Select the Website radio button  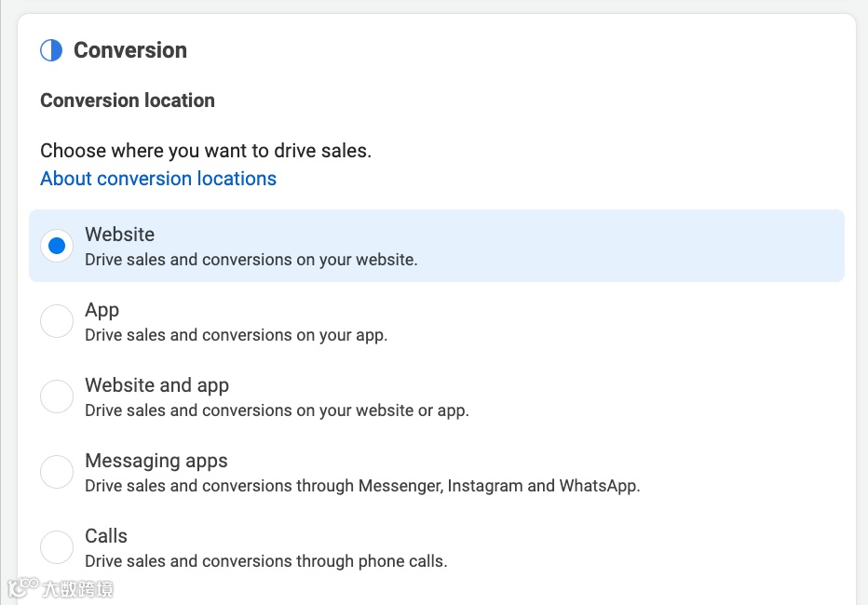(x=57, y=246)
